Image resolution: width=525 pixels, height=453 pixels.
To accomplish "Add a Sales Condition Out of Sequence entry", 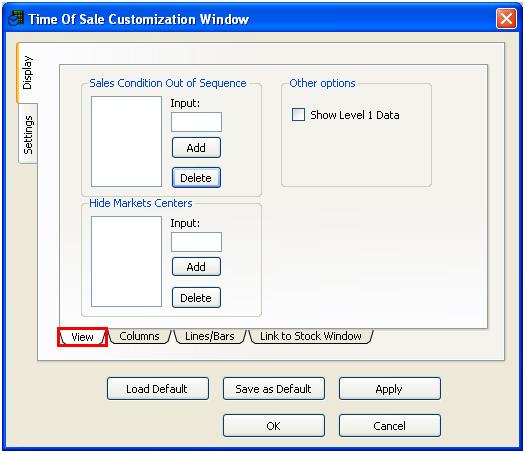I will [x=197, y=148].
